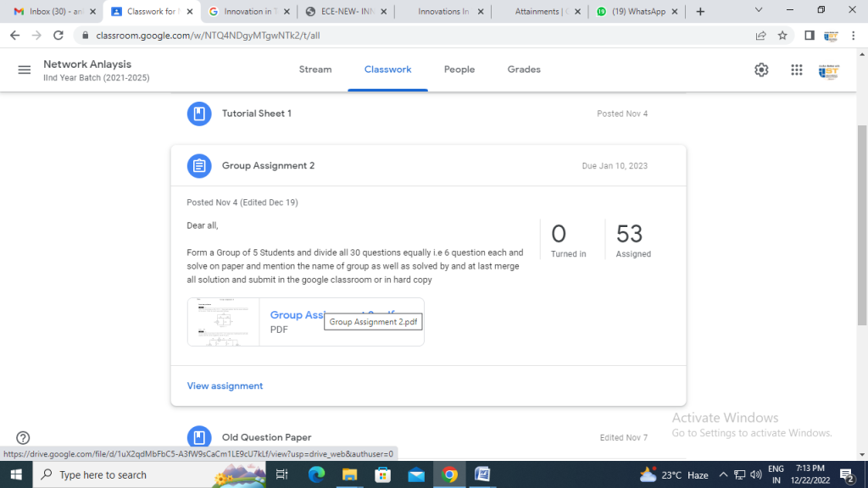The width and height of the screenshot is (868, 488).
Task: Open class settings gear
Action: (x=761, y=69)
